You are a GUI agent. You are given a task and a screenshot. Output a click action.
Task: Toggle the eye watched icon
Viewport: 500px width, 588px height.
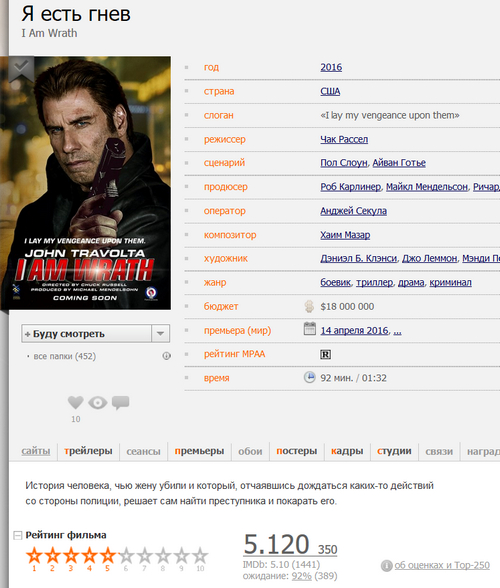click(x=98, y=403)
